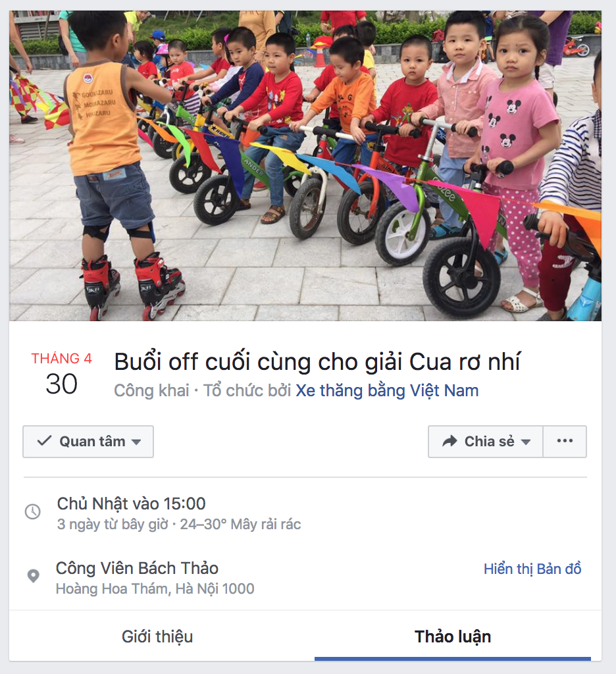Toggle the Quan tâm interested button
616x674 pixels.
88,442
